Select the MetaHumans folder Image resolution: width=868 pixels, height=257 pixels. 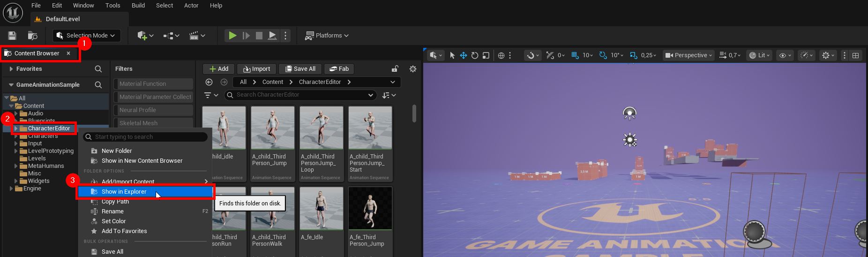[46, 166]
